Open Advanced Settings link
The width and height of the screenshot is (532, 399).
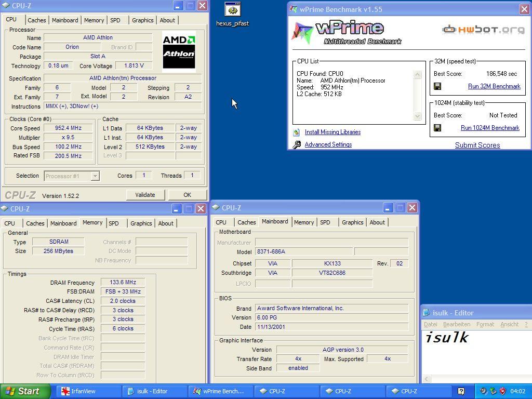[x=328, y=144]
